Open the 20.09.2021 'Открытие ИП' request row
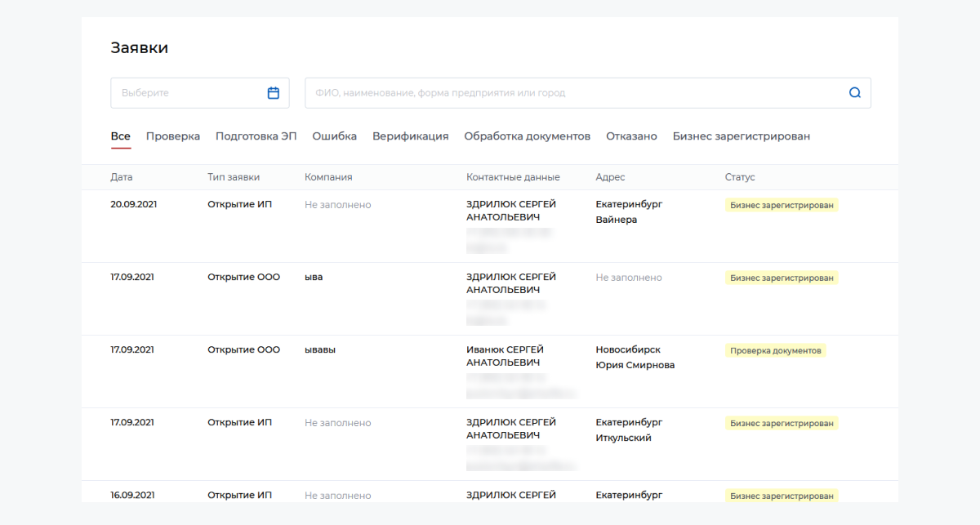The height and width of the screenshot is (525, 980). [x=239, y=205]
